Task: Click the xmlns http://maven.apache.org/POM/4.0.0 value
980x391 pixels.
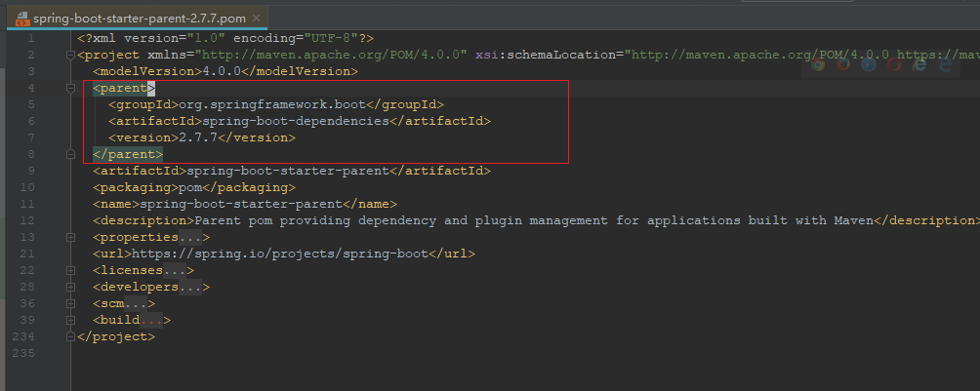Action: click(x=331, y=55)
